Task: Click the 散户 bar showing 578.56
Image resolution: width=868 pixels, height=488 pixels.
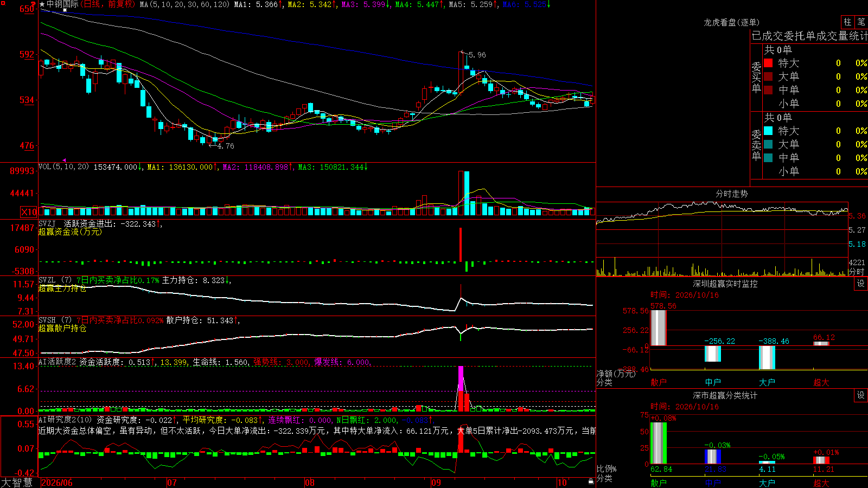Action: [659, 328]
